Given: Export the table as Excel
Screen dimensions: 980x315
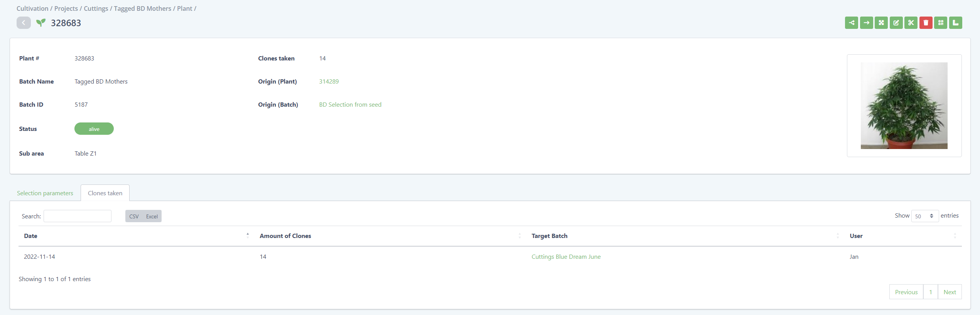Looking at the screenshot, I should pos(152,216).
